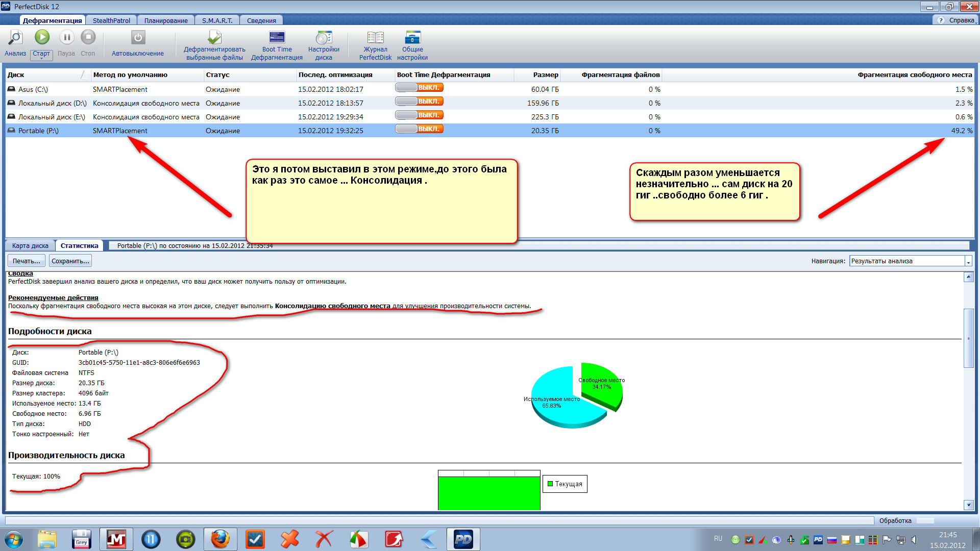Expand the Старт dropdown arrow
The image size is (980, 551).
42,59
